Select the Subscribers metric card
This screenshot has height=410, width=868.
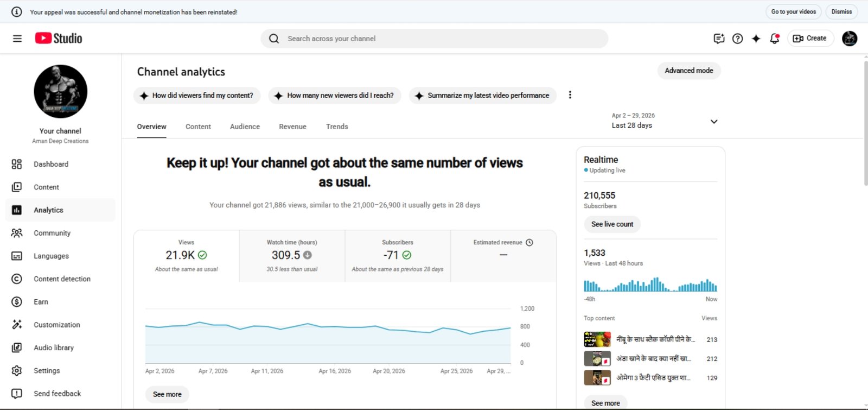click(398, 256)
